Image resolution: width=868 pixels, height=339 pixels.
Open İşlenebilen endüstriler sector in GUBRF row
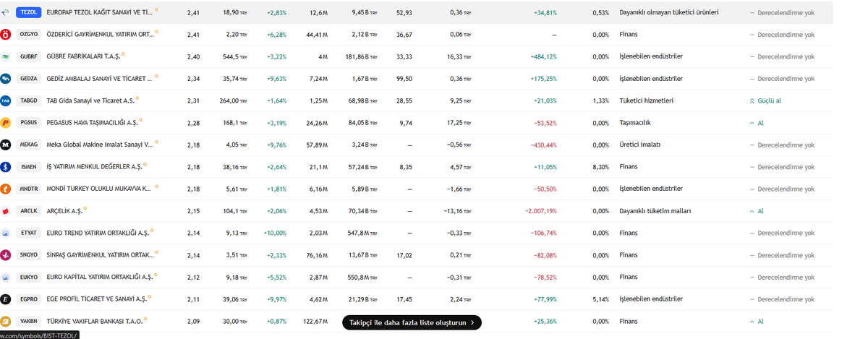point(651,56)
